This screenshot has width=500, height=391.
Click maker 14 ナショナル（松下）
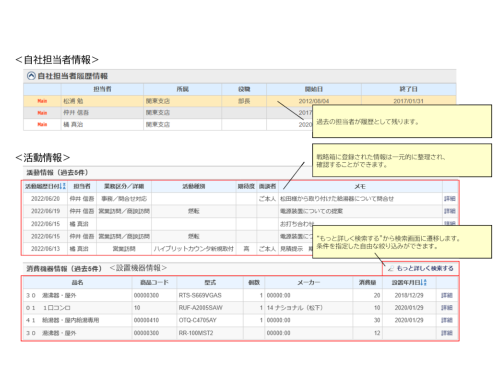295,308
